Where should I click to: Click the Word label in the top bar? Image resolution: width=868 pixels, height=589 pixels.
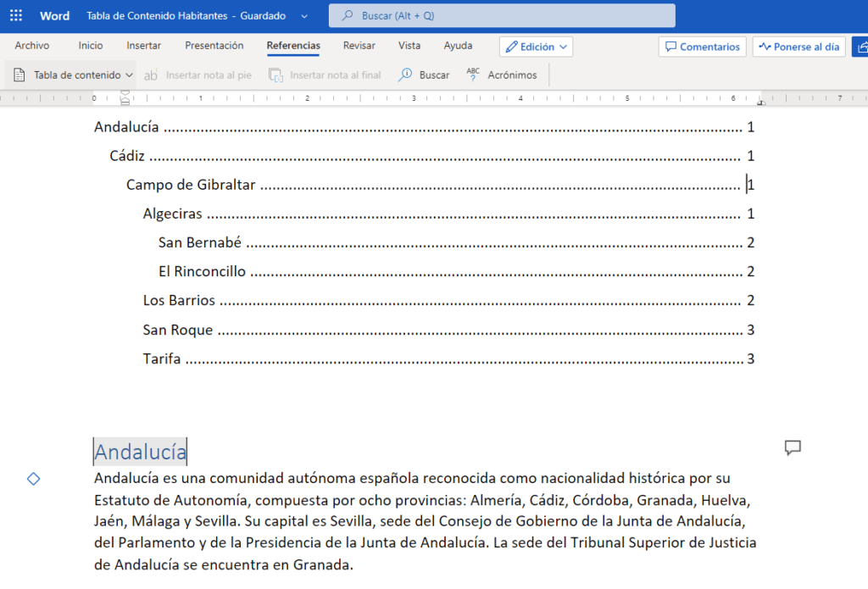coord(54,15)
